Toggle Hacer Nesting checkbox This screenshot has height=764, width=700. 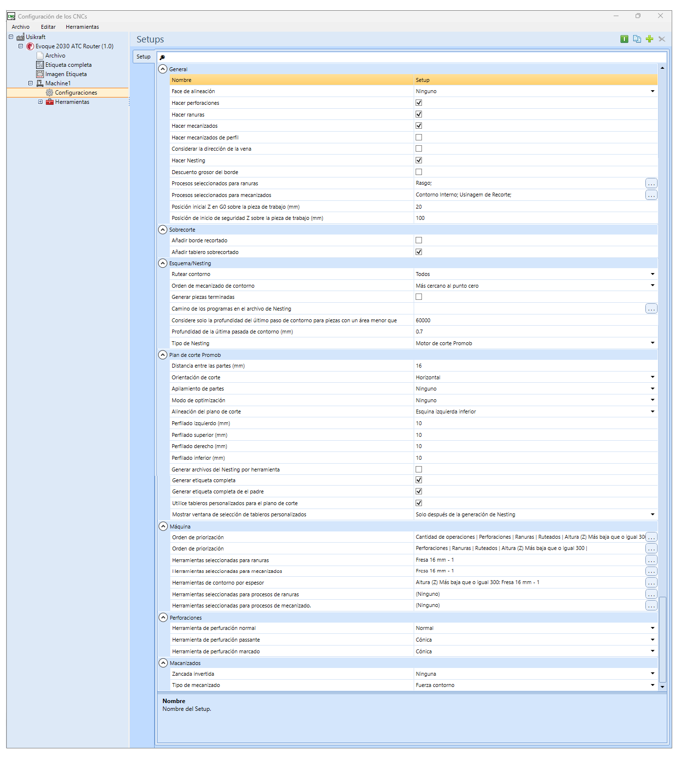pyautogui.click(x=419, y=160)
